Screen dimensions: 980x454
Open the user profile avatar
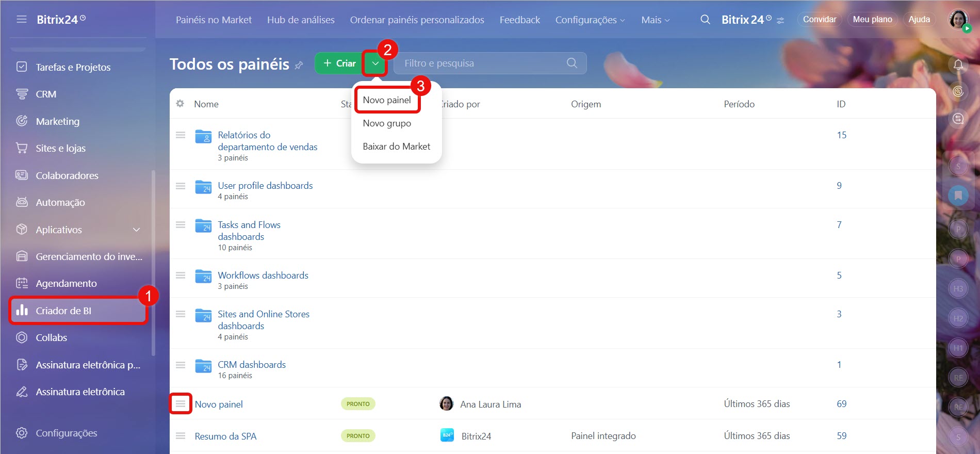coord(958,20)
